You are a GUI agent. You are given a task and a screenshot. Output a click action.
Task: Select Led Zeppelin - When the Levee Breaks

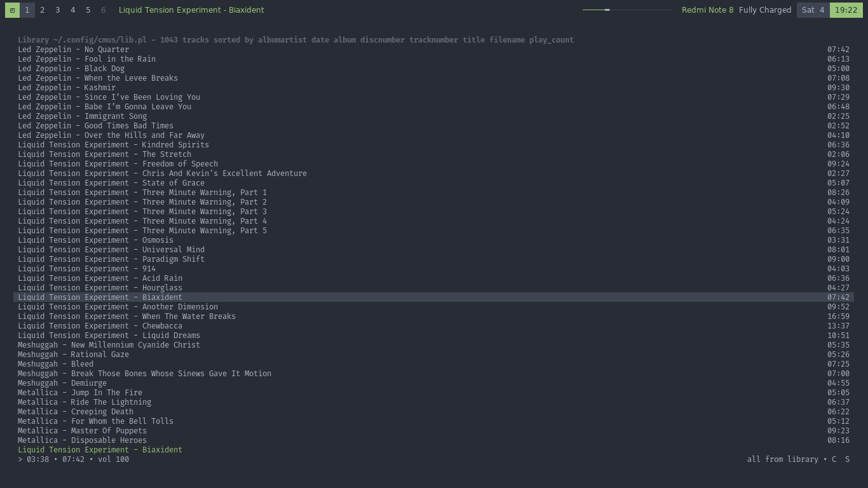point(433,78)
